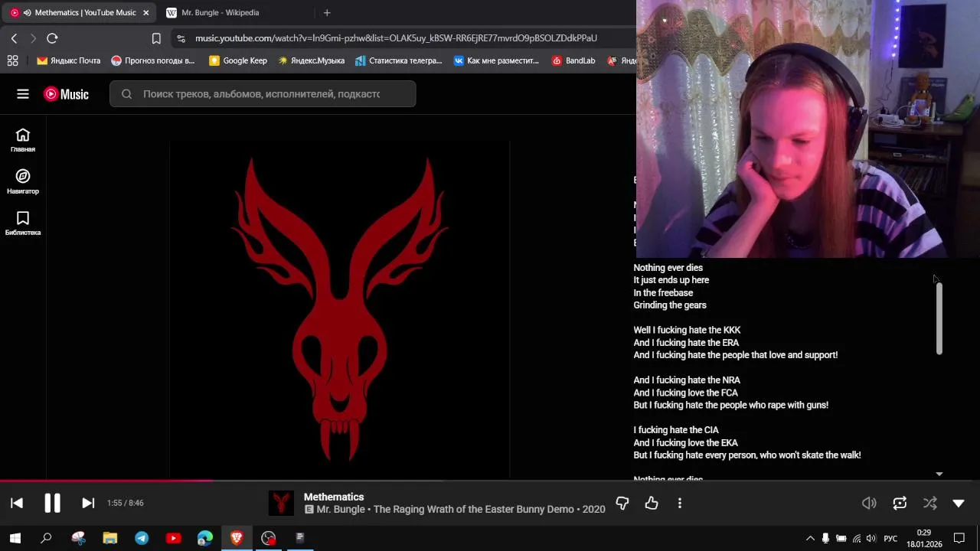Open the Яндекс Почта bookmark
980x551 pixels.
coord(69,60)
